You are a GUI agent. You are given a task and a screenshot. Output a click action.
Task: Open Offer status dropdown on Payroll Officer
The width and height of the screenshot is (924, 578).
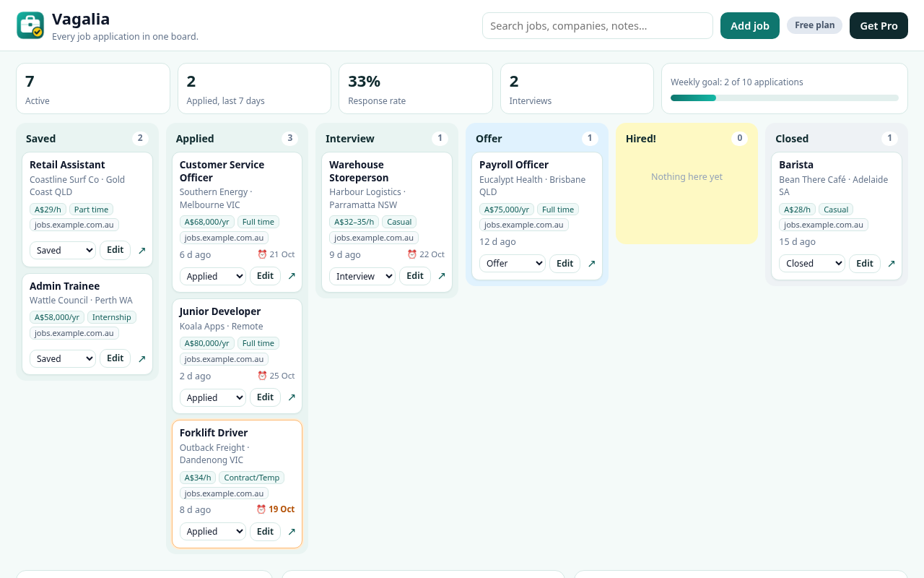click(513, 263)
